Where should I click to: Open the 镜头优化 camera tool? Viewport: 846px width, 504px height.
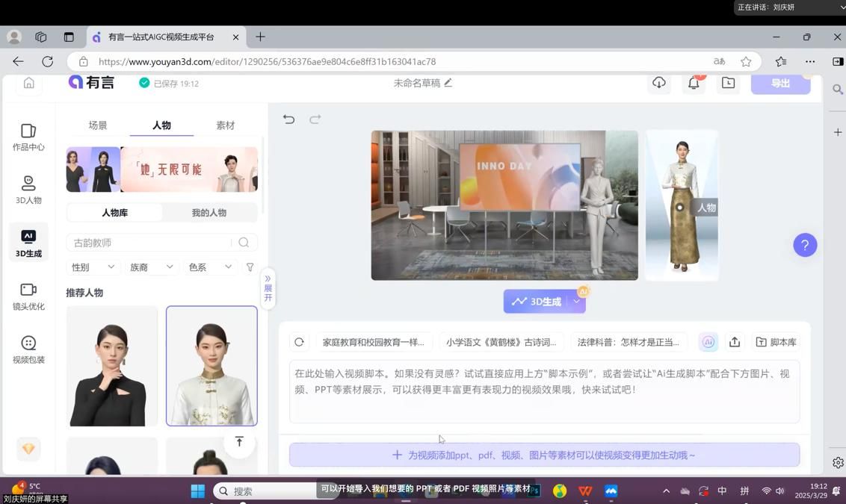tap(28, 296)
